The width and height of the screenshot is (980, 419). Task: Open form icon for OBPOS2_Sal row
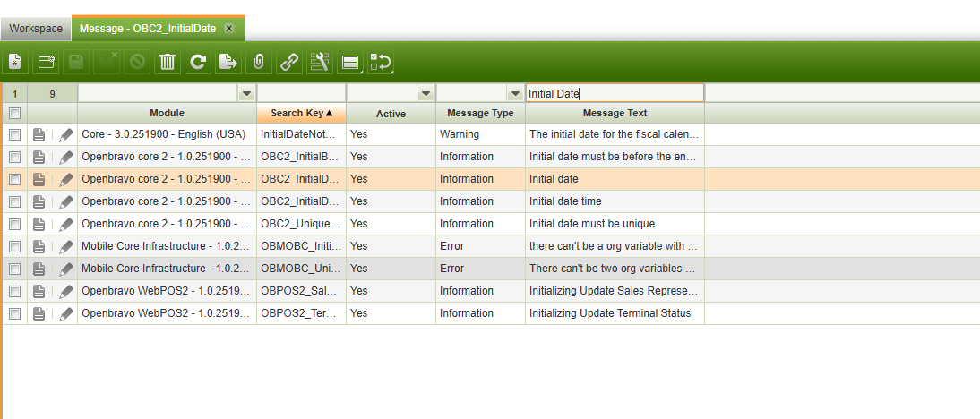coord(39,291)
